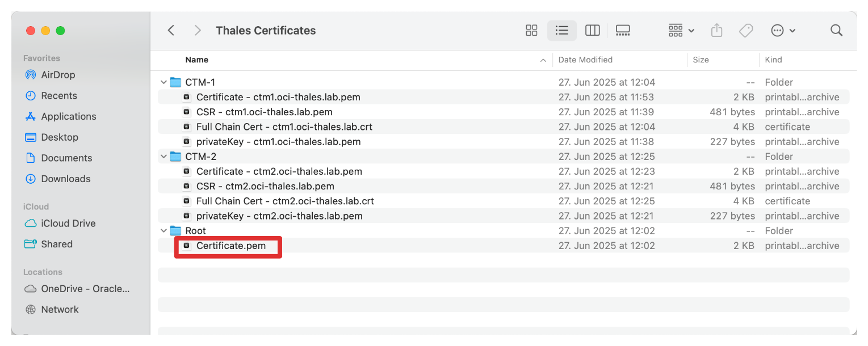Sort by Date Modified column header
This screenshot has height=346, width=868.
click(x=585, y=60)
